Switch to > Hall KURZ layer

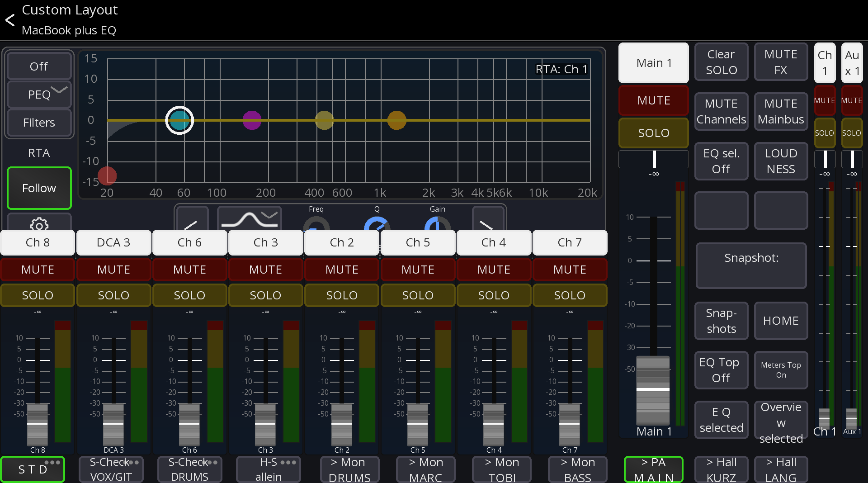click(x=721, y=469)
